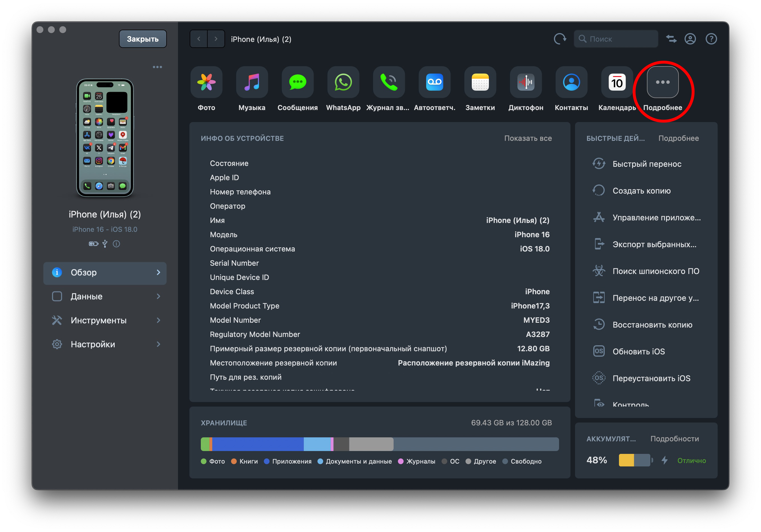Click the Фото legend dot in storage

[x=203, y=462]
